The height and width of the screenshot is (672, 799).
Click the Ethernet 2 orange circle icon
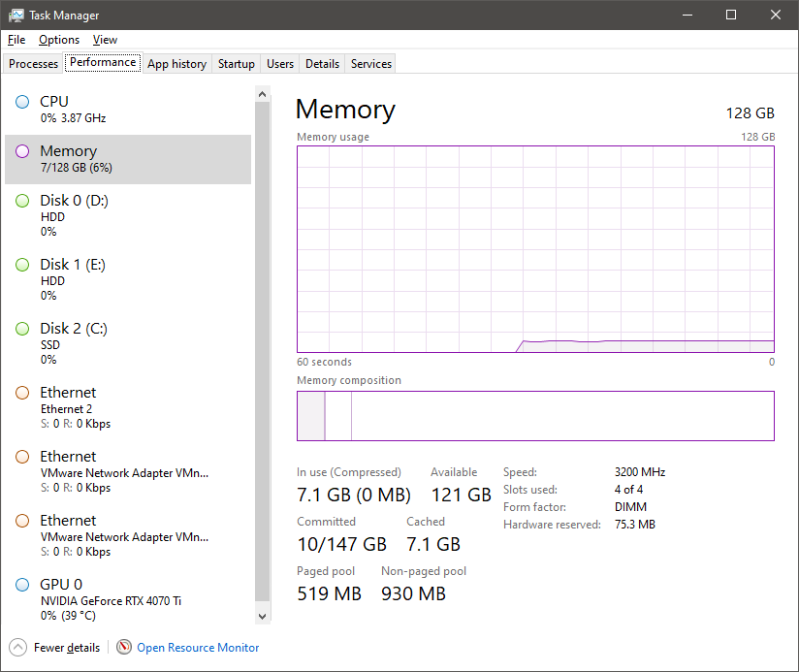pyautogui.click(x=22, y=393)
